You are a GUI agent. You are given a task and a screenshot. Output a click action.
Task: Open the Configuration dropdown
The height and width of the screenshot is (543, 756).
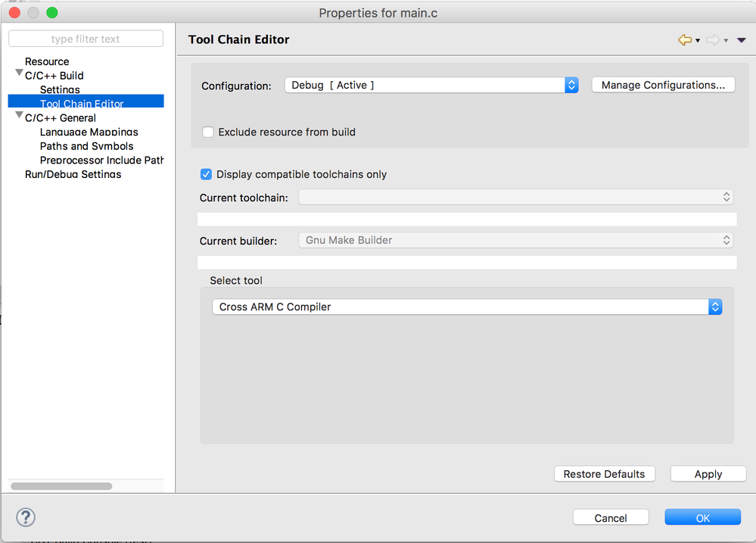coord(431,85)
